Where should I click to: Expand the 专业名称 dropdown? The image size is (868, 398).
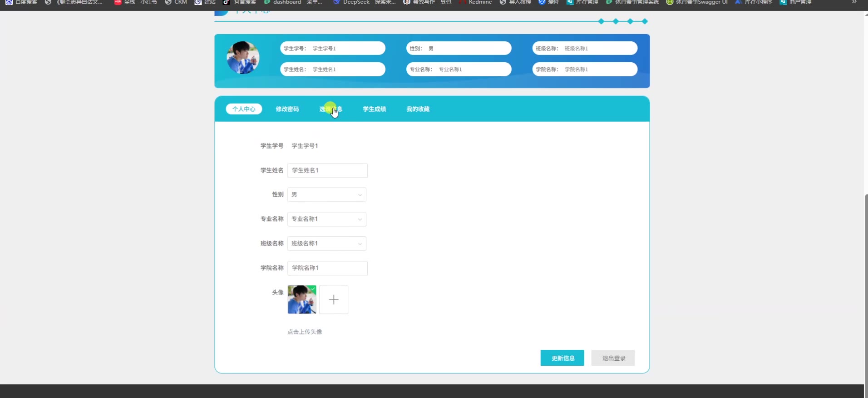(x=327, y=219)
